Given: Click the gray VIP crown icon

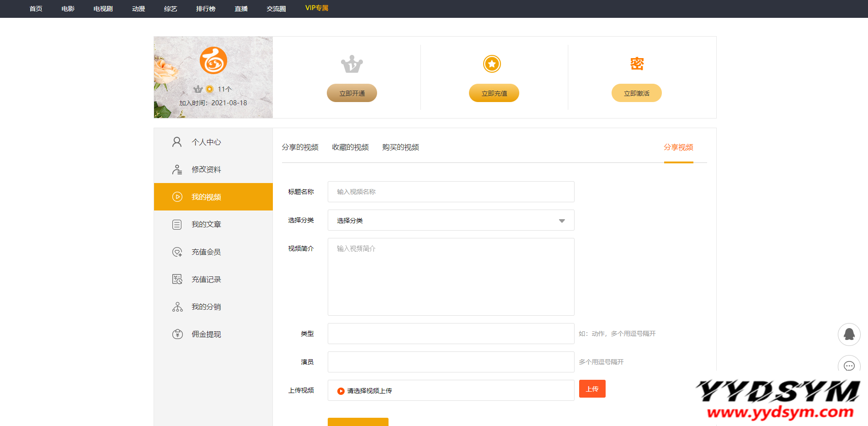Looking at the screenshot, I should click(351, 64).
